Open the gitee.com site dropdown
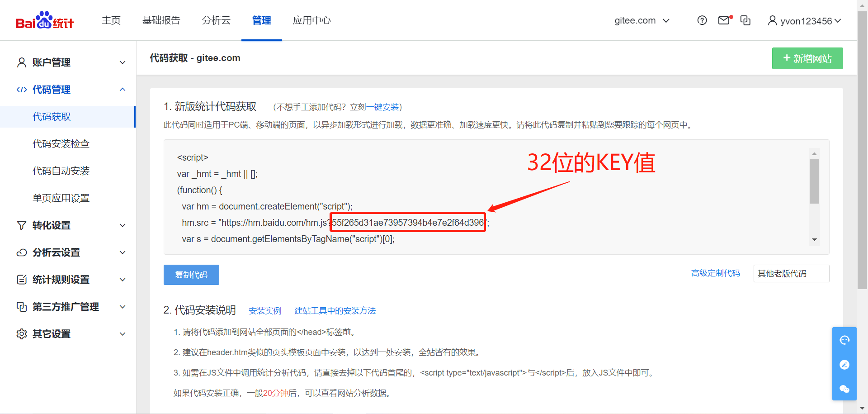Image resolution: width=868 pixels, height=414 pixels. pos(642,20)
